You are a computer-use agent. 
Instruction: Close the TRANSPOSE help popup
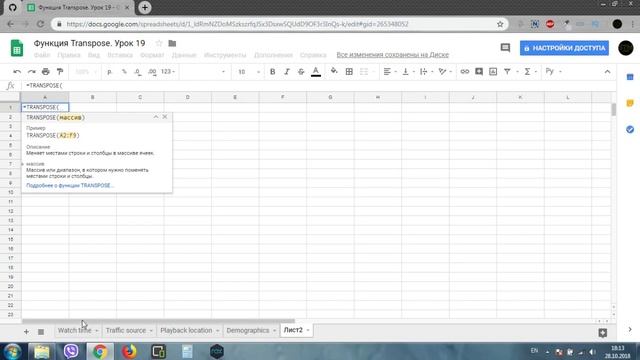tap(165, 117)
